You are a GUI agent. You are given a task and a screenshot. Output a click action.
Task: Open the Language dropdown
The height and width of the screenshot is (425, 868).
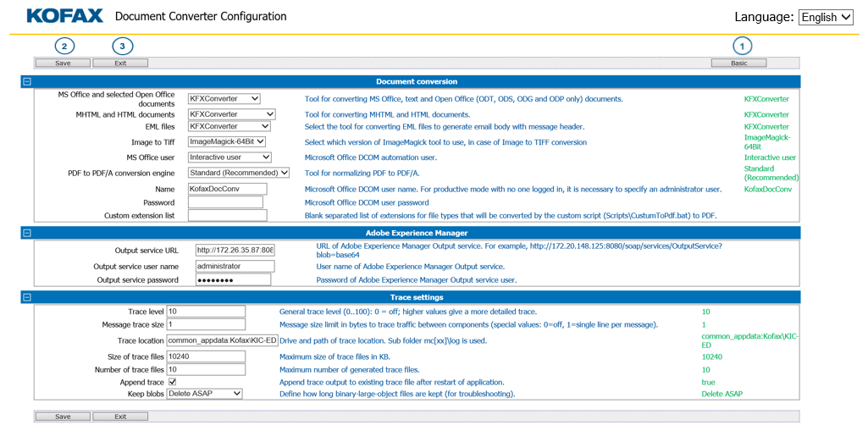tap(825, 17)
